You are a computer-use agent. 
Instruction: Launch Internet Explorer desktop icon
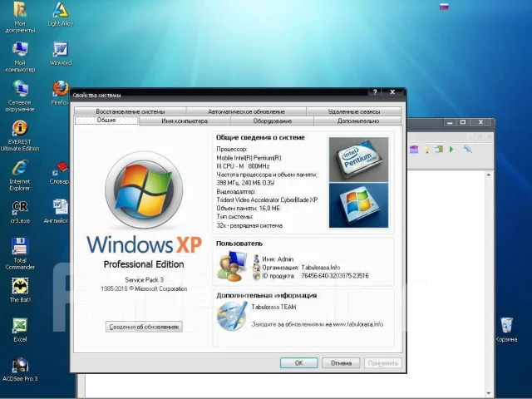click(20, 175)
